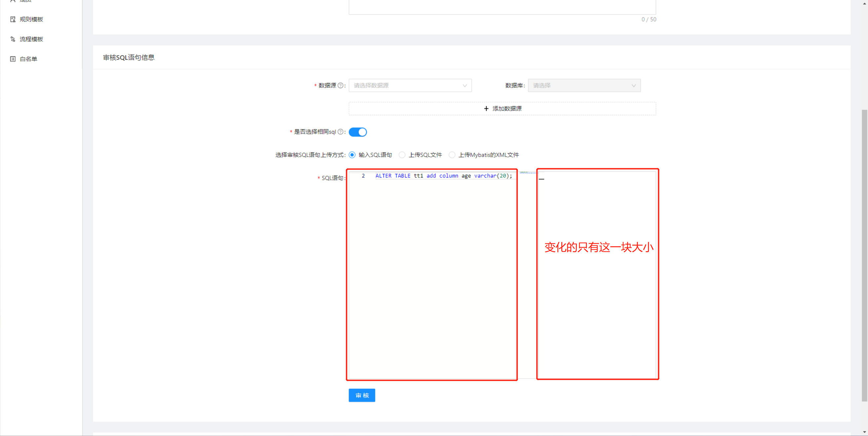
Task: Open the 请选择数据源 dropdown
Action: point(410,86)
